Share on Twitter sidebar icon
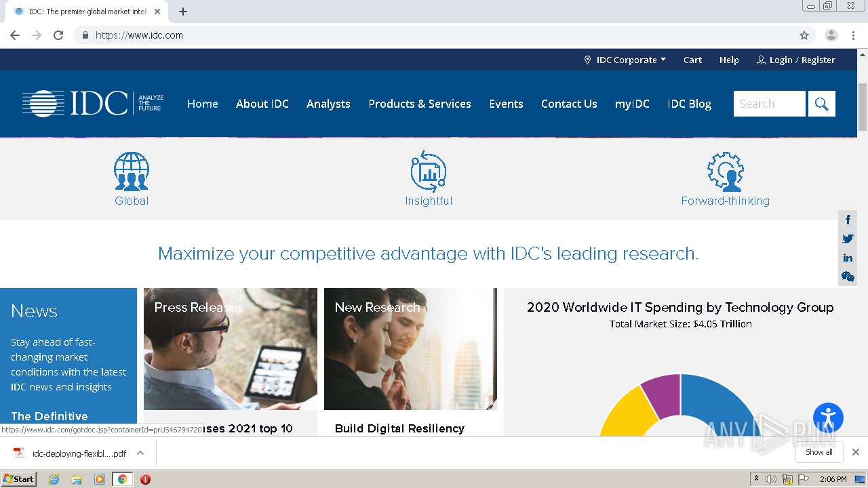Screen dimensions: 868x488 pos(848,239)
